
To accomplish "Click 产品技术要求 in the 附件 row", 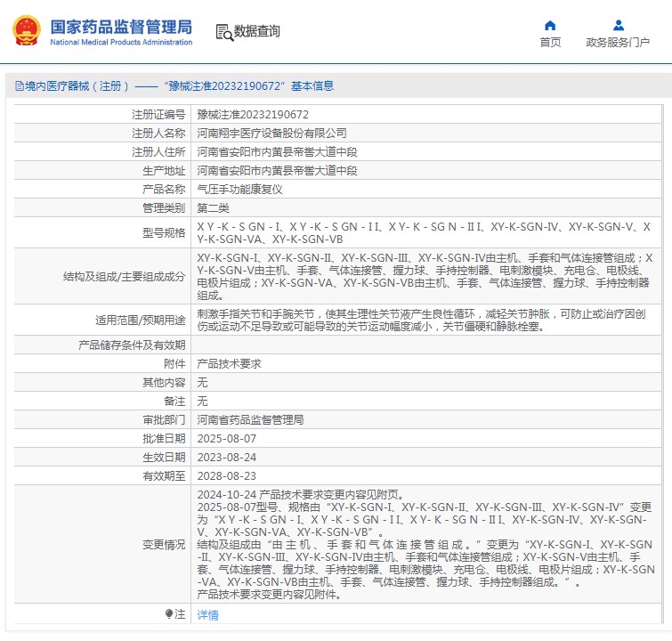I will coord(229,364).
